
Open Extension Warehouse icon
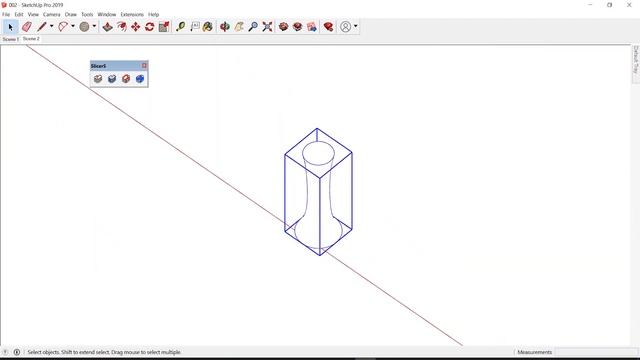click(298, 27)
